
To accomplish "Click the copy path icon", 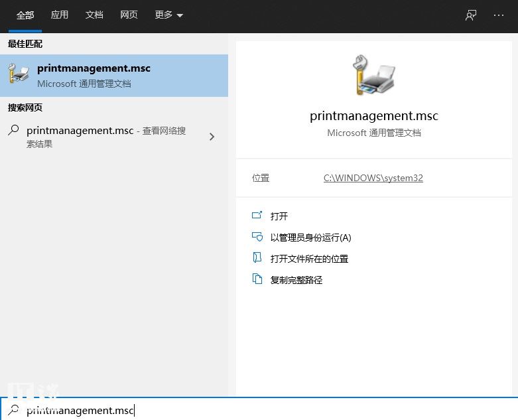I will (257, 279).
